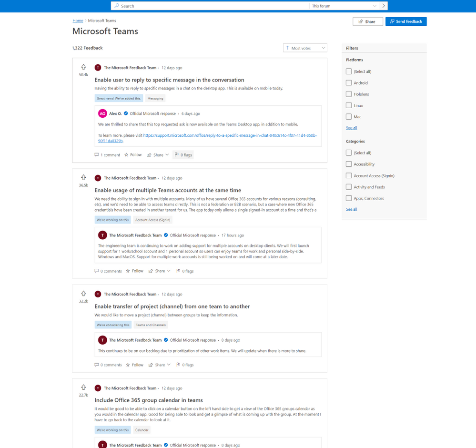Open the Enable usage of multiple Teams accounts title
Viewport: 476px width, 448px height.
pos(168,190)
